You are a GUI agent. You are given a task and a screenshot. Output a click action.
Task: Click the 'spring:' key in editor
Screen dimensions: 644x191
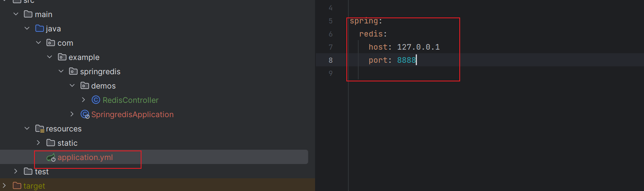click(366, 21)
